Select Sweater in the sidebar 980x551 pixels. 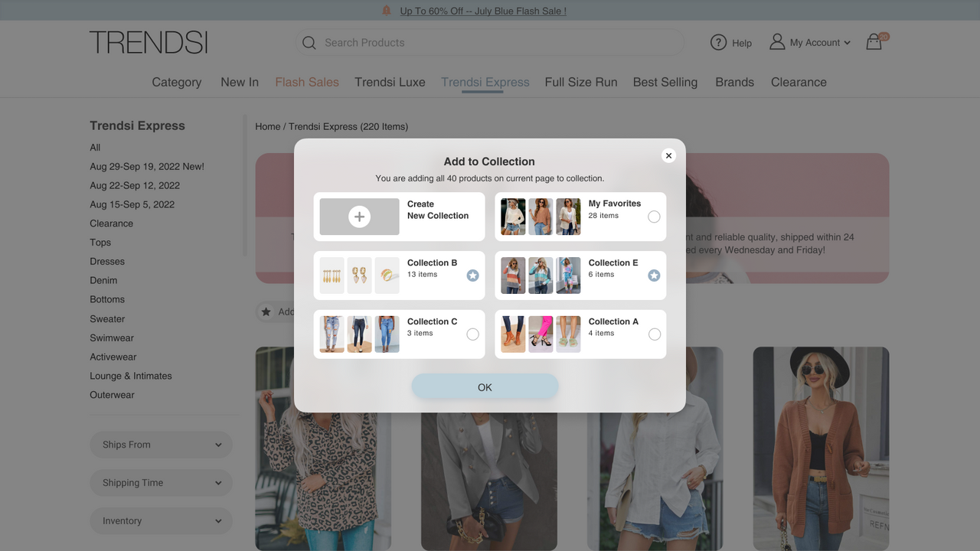click(x=107, y=319)
